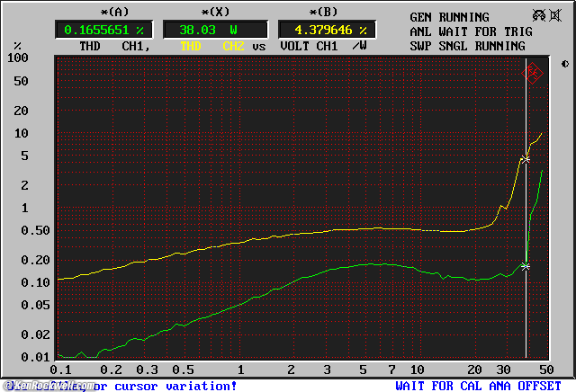Click the 0.10 y-axis label
The width and height of the screenshot is (576, 392).
pyautogui.click(x=35, y=282)
